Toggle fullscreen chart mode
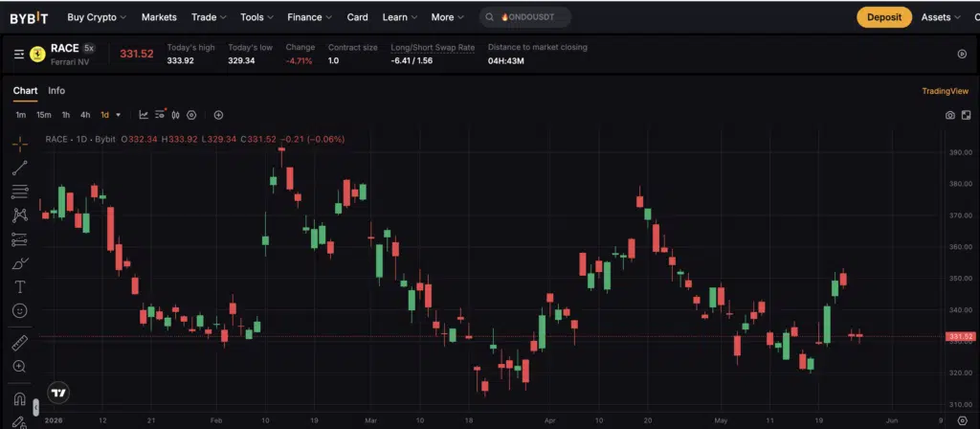The width and height of the screenshot is (980, 429). coord(967,115)
